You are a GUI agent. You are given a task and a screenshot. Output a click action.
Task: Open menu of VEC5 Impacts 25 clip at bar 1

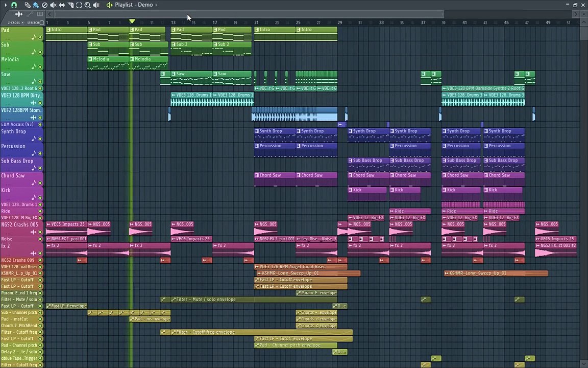[x=48, y=224]
